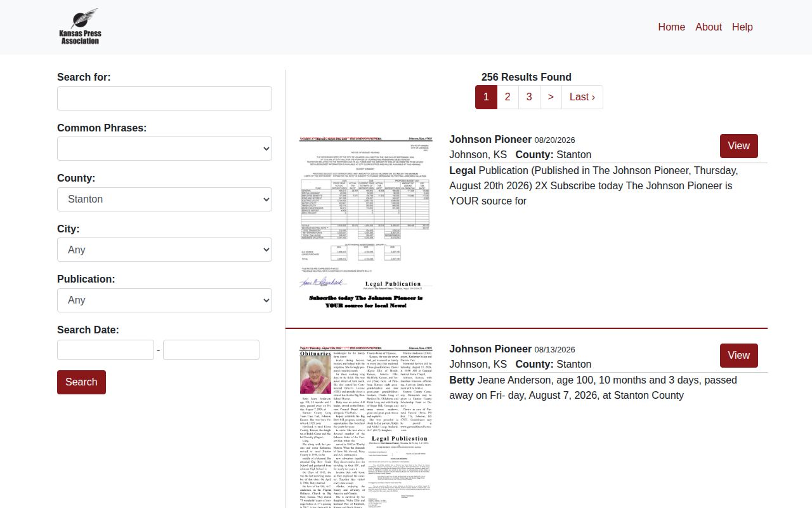Open the Help page link

click(x=742, y=27)
